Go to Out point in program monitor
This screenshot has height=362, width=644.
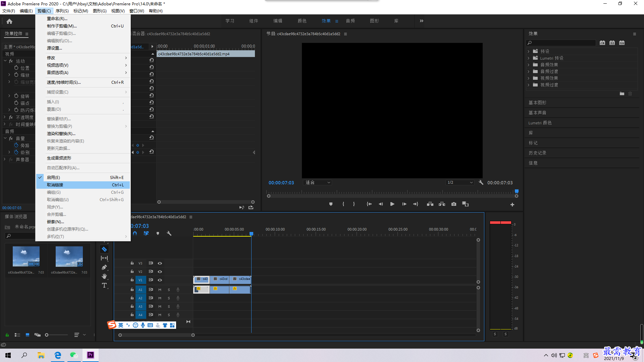416,204
